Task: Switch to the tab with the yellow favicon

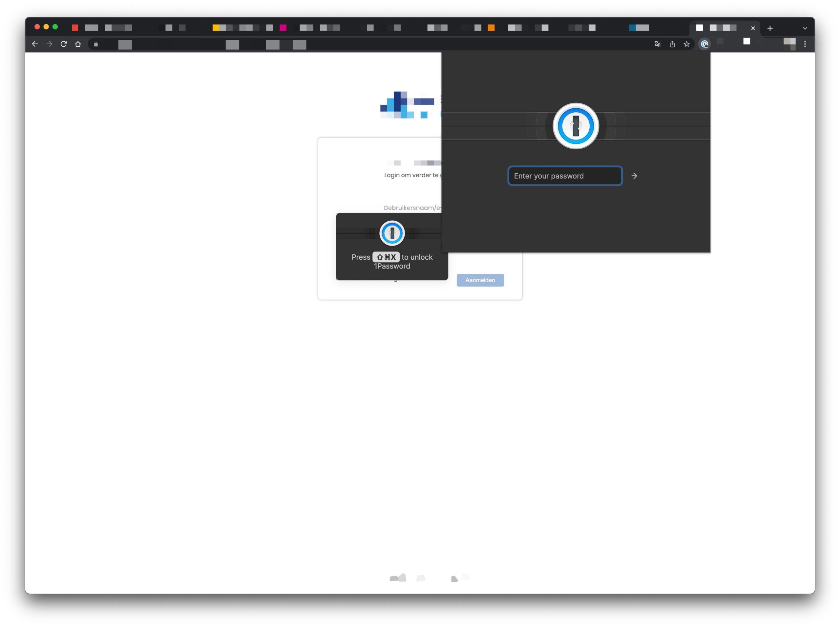Action: pos(216,28)
